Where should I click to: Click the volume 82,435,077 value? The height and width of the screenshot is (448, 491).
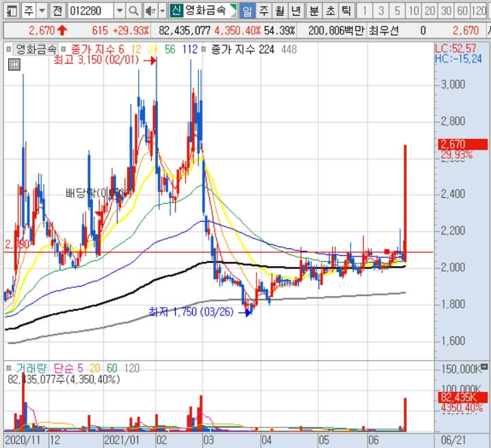coord(185,31)
